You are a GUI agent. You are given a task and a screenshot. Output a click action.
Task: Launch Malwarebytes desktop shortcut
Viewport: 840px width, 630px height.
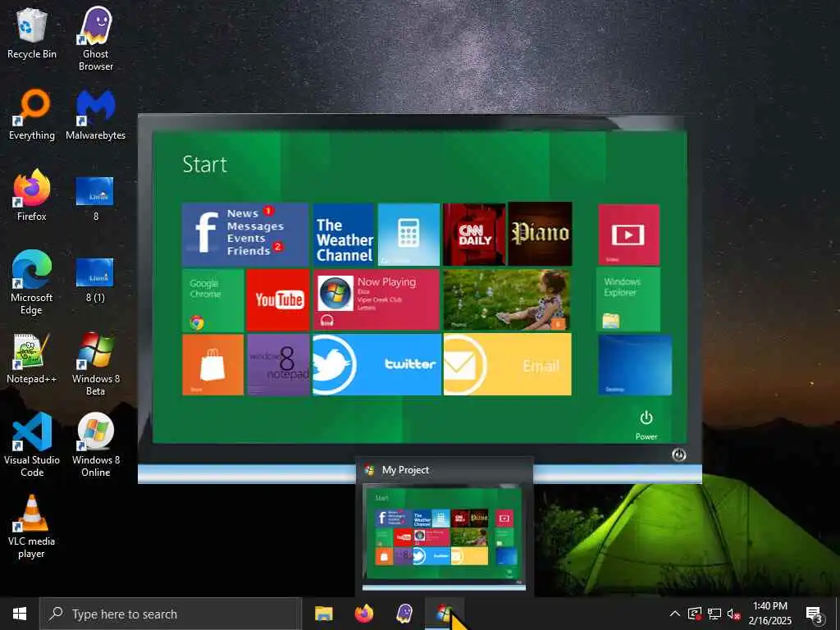tap(95, 115)
